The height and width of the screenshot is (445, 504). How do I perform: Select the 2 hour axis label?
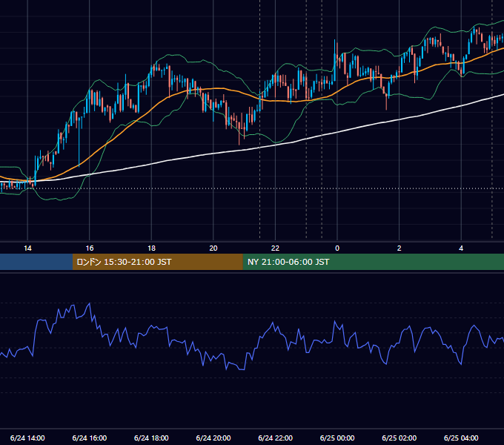399,248
